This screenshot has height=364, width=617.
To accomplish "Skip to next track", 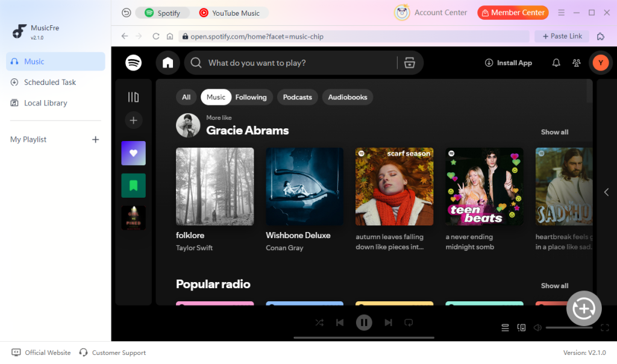I will [388, 322].
